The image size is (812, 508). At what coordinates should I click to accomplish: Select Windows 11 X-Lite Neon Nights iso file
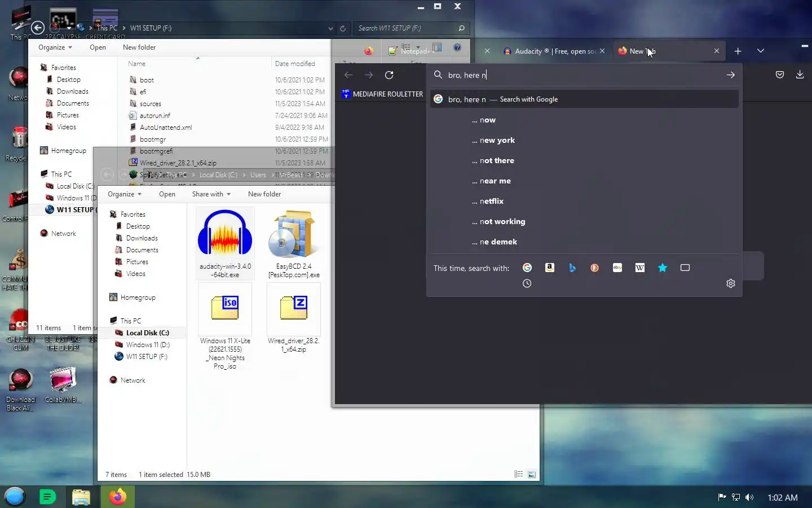(225, 327)
